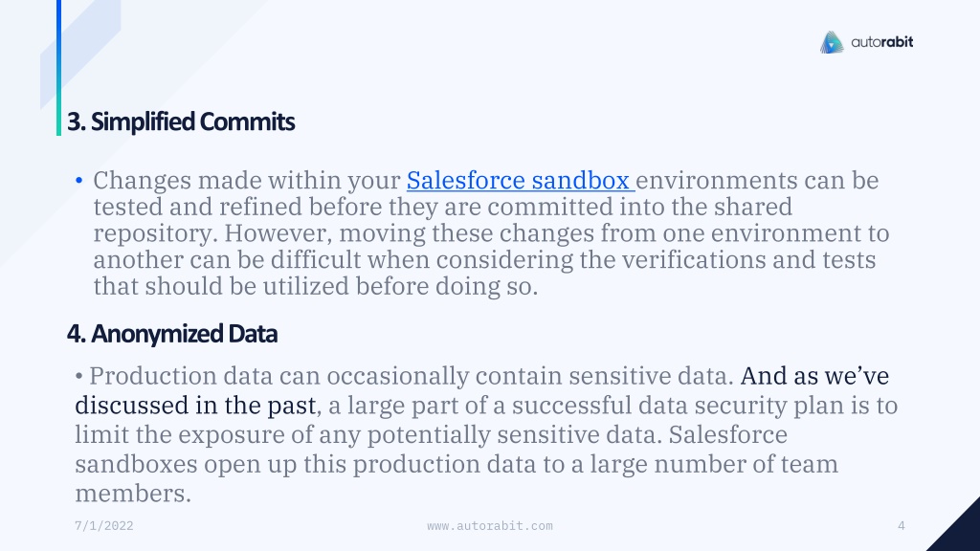This screenshot has width=980, height=551.
Task: Select the autorabit brand name text
Action: (881, 42)
